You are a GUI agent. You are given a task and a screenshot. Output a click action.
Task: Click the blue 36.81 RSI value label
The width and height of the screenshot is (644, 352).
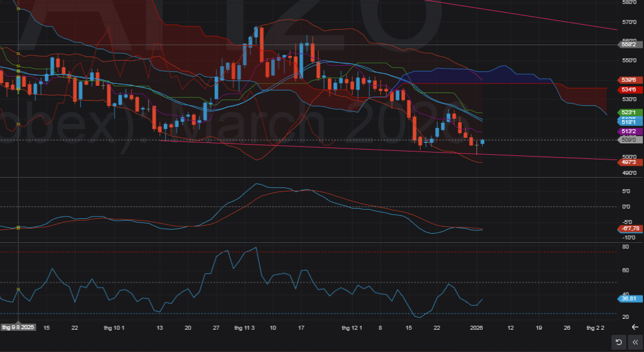(x=630, y=298)
